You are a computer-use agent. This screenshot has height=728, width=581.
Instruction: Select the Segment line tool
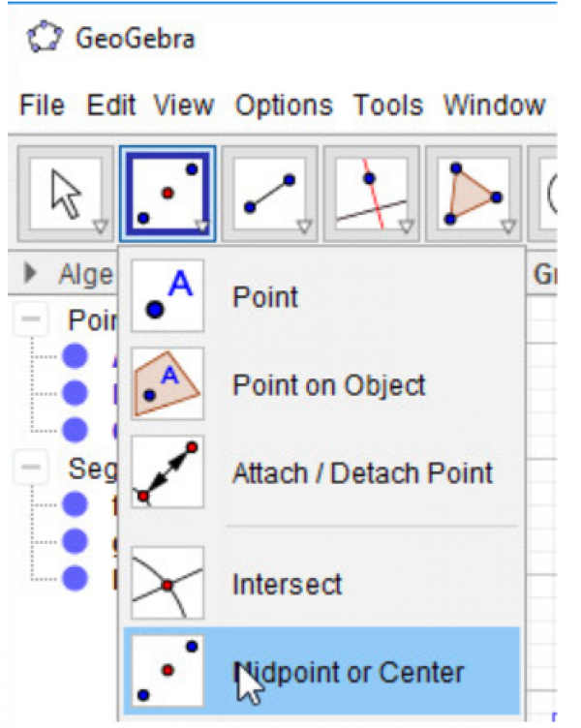tap(269, 193)
